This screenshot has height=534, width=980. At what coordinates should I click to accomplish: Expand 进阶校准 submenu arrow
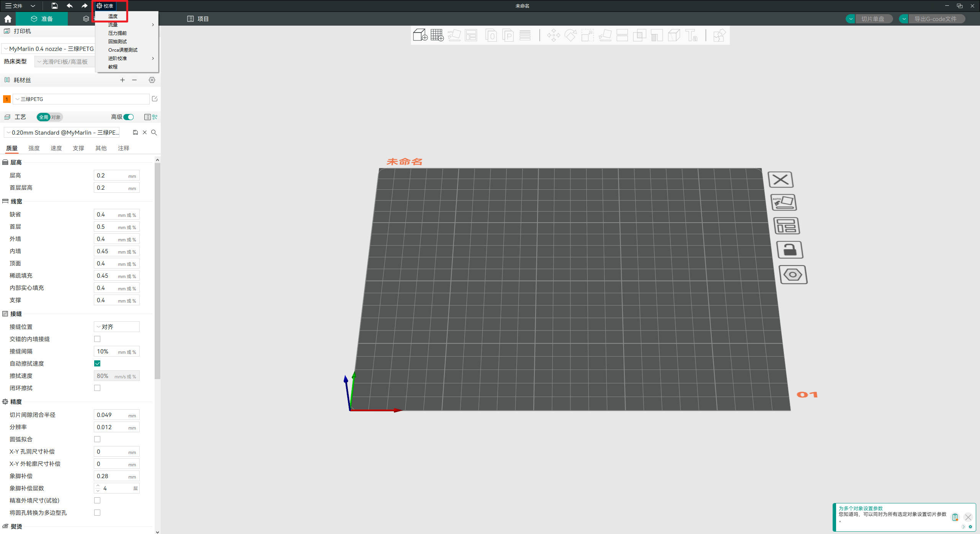click(x=154, y=58)
